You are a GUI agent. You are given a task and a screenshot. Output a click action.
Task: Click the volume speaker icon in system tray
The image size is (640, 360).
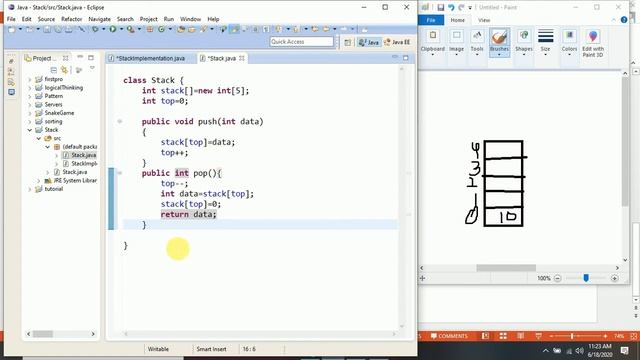(x=580, y=351)
